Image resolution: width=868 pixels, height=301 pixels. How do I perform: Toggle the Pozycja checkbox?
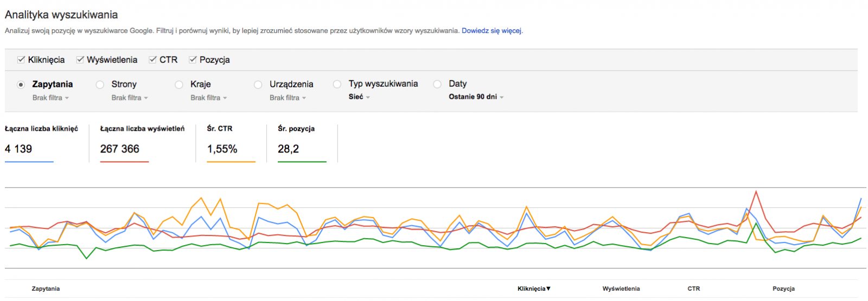193,60
